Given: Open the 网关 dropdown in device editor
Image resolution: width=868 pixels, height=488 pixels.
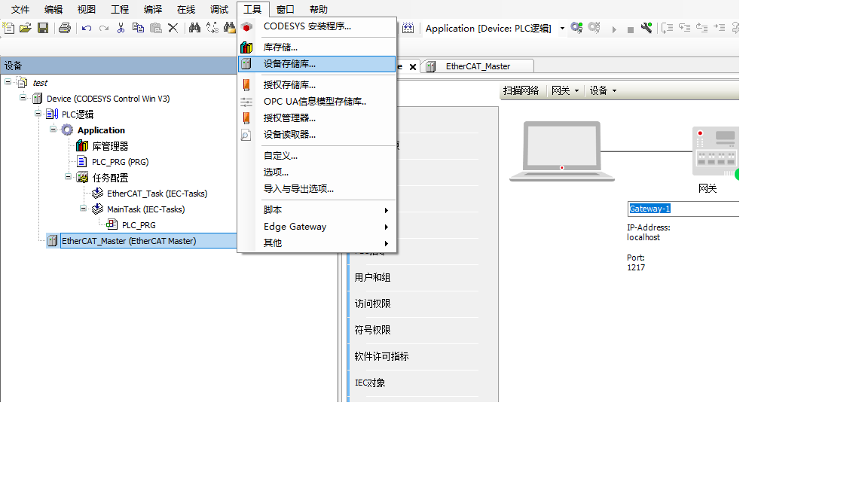Looking at the screenshot, I should tap(565, 90).
